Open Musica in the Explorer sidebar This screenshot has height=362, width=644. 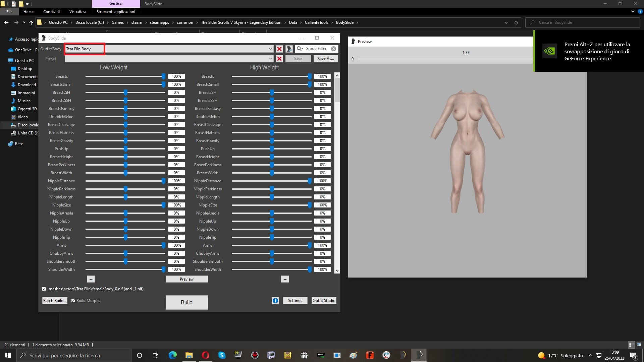(x=24, y=101)
